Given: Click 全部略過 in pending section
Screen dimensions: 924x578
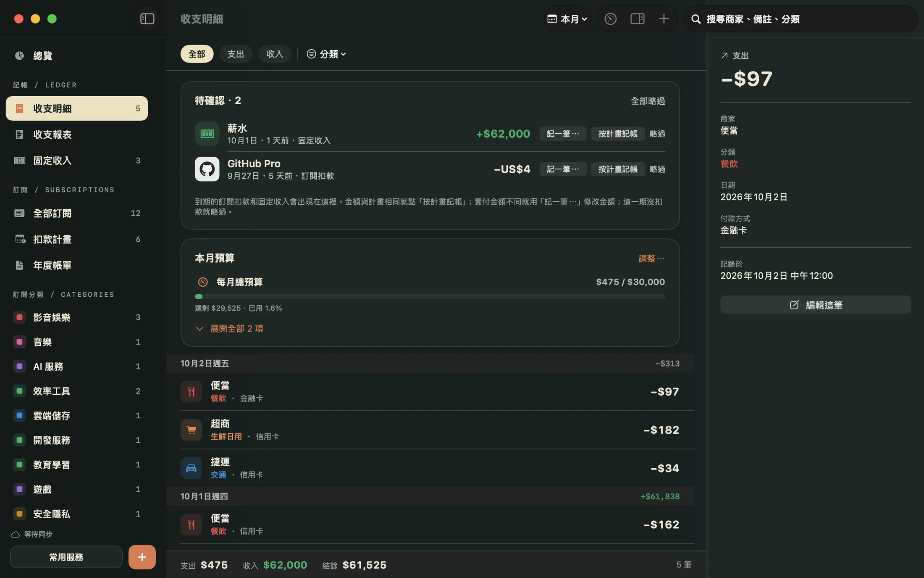Looking at the screenshot, I should 648,101.
